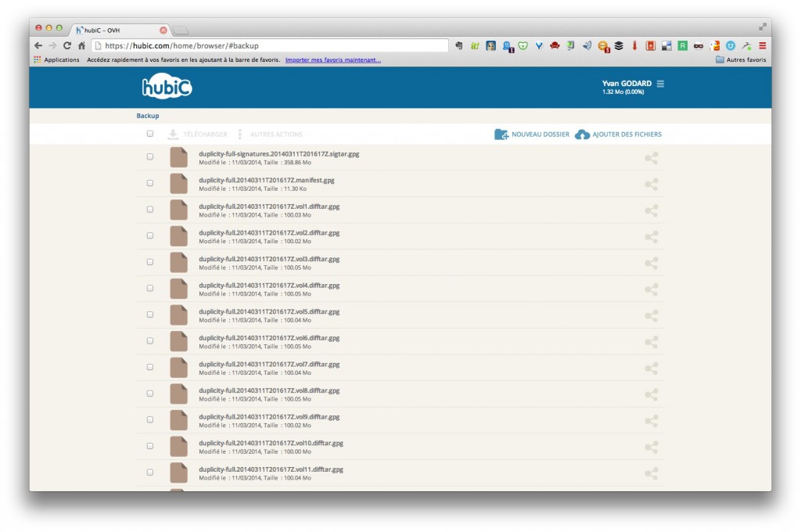This screenshot has width=801, height=532.
Task: Share the vol8.difftar.gpg file
Action: [651, 394]
